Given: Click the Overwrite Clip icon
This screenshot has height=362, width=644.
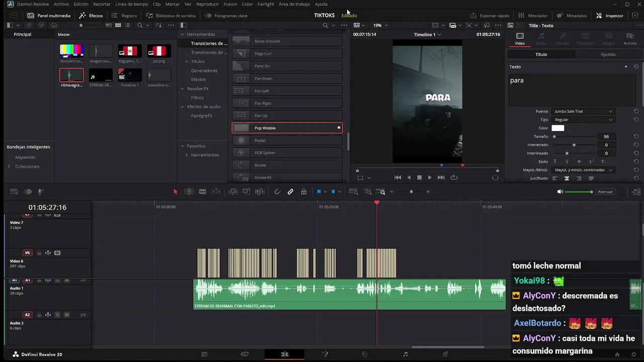Looking at the screenshot, I should [247, 192].
